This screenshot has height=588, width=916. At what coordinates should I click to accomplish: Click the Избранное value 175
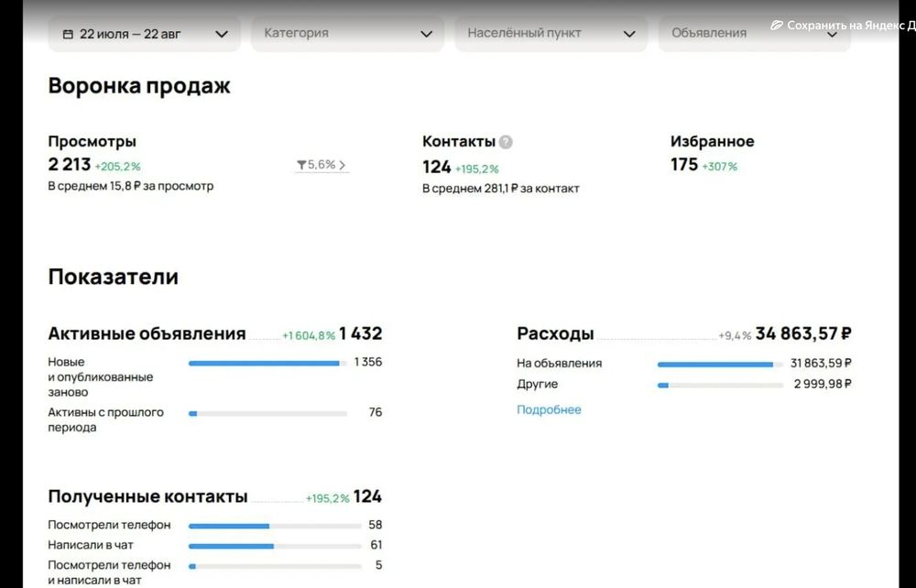(x=684, y=165)
